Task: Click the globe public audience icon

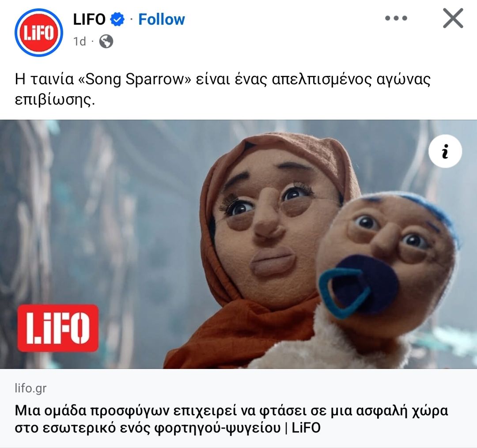Action: 106,41
